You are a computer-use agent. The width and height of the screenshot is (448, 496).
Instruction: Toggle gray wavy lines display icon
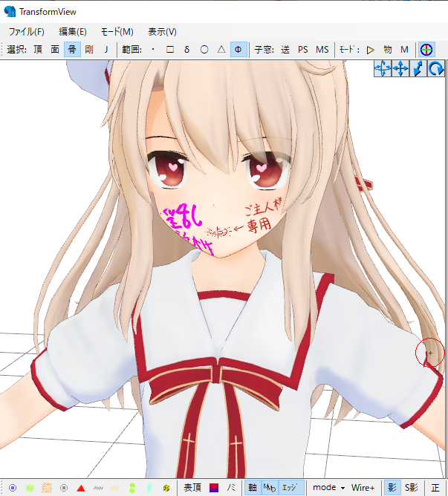point(98,488)
